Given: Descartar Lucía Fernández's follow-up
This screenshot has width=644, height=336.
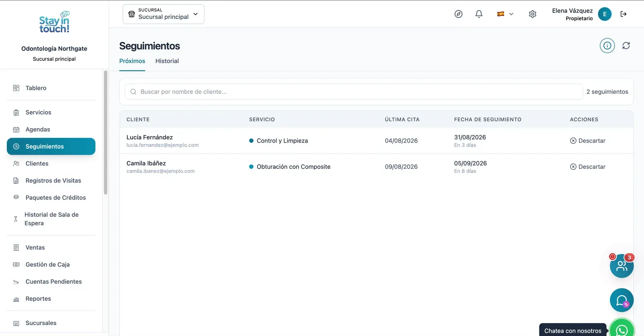Looking at the screenshot, I should click(588, 141).
